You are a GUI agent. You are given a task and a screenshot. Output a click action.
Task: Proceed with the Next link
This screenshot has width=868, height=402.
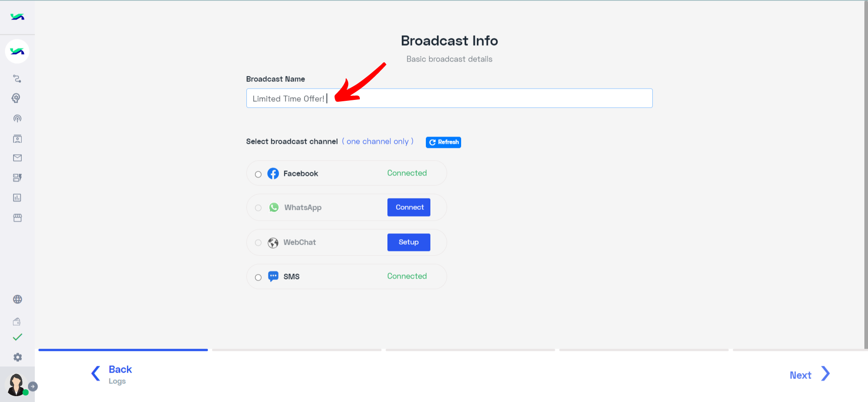coord(800,375)
